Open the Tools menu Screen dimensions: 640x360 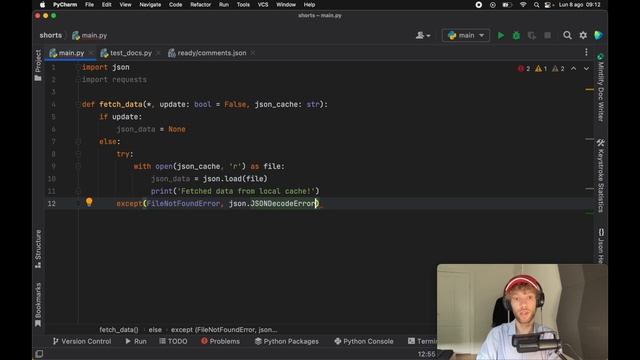click(x=243, y=5)
